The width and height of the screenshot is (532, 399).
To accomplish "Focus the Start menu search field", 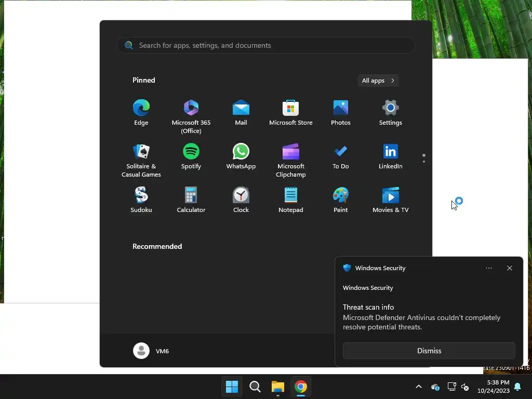I will (x=266, y=45).
